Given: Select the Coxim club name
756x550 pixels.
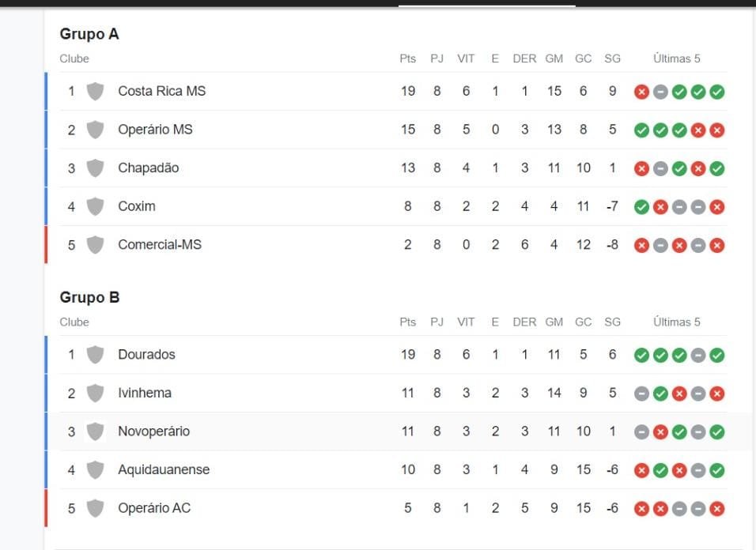Looking at the screenshot, I should tap(137, 206).
